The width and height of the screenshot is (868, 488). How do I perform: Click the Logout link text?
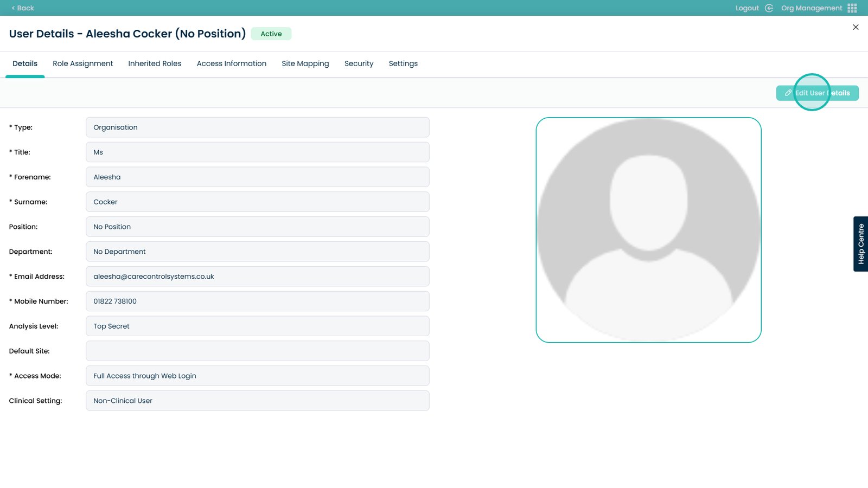tap(746, 8)
